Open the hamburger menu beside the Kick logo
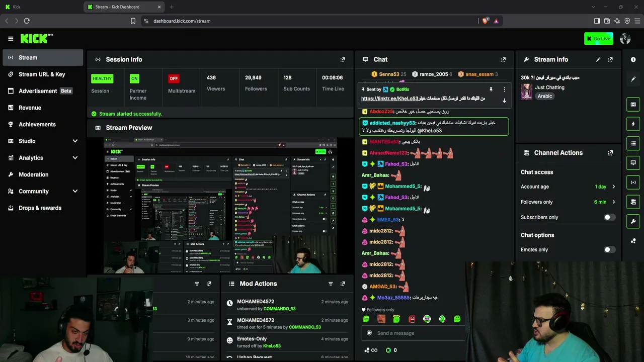644x362 pixels. (x=11, y=39)
